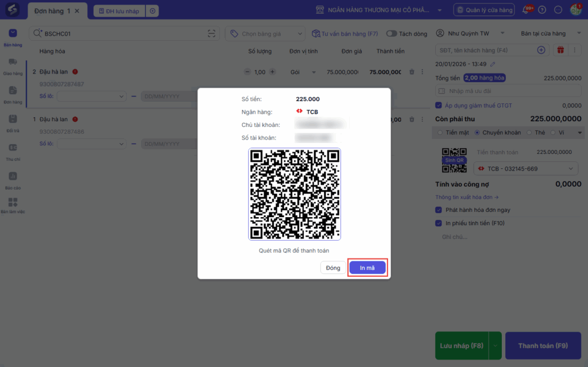
Task: Expand Bán tại cửa hàng dropdown
Action: tap(579, 33)
